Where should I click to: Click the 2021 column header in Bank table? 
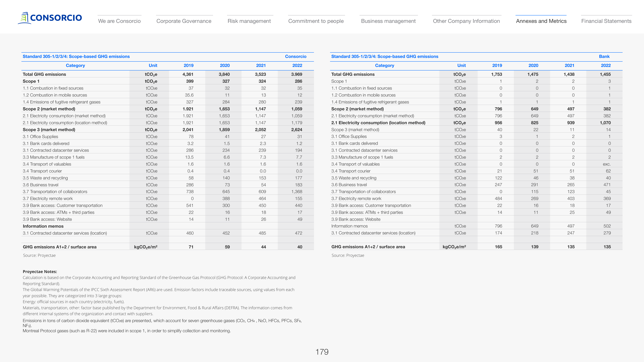pyautogui.click(x=569, y=65)
